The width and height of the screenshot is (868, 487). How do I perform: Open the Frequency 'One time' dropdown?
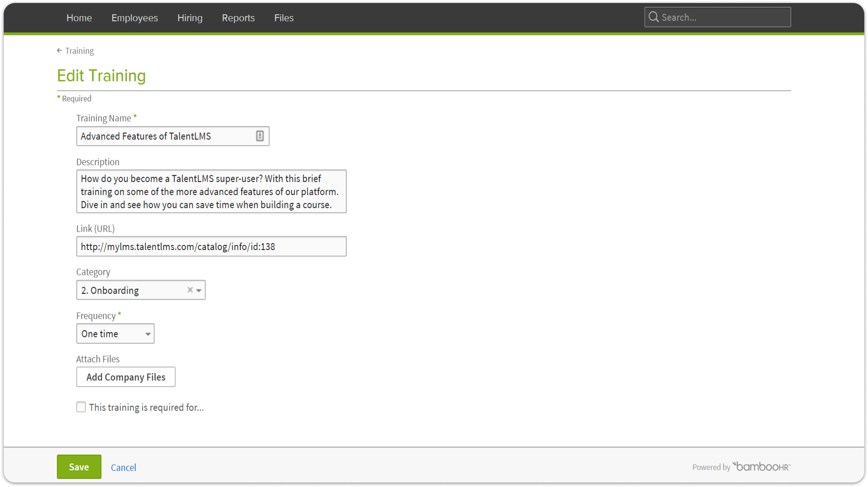115,334
